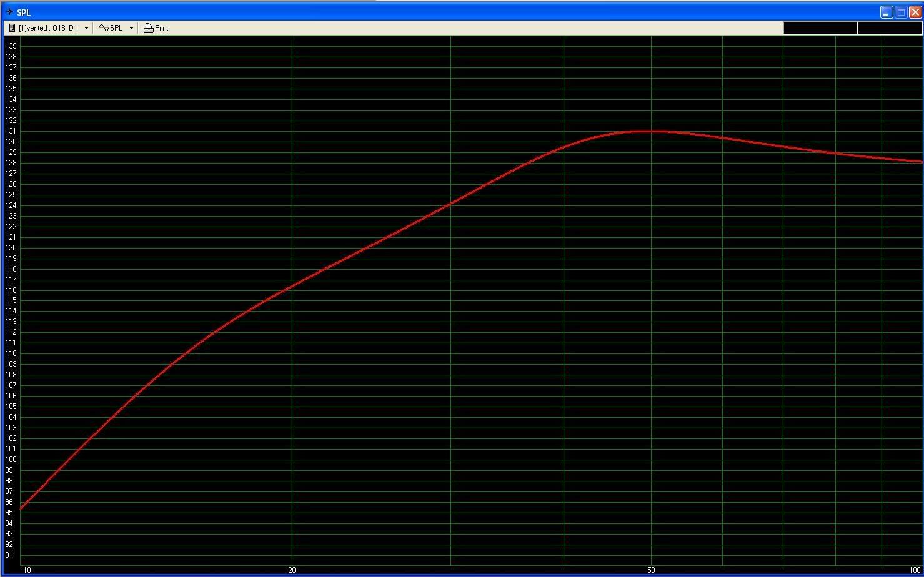Click the 20 Hz frequency axis label

(x=292, y=570)
